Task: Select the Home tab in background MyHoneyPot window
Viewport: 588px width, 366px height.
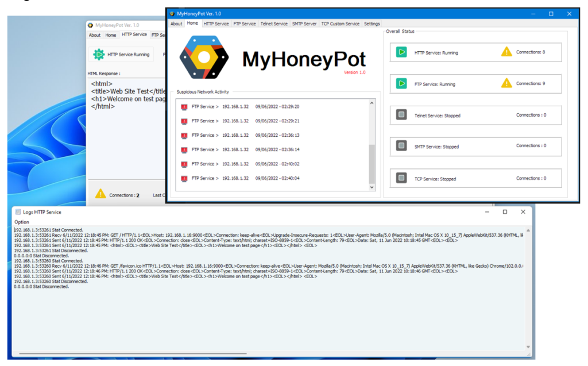Action: pos(111,35)
